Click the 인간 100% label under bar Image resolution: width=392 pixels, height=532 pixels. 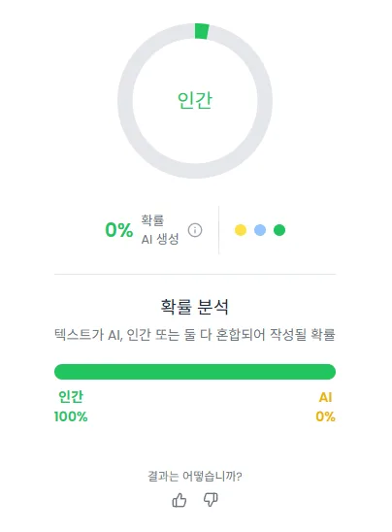click(x=71, y=407)
